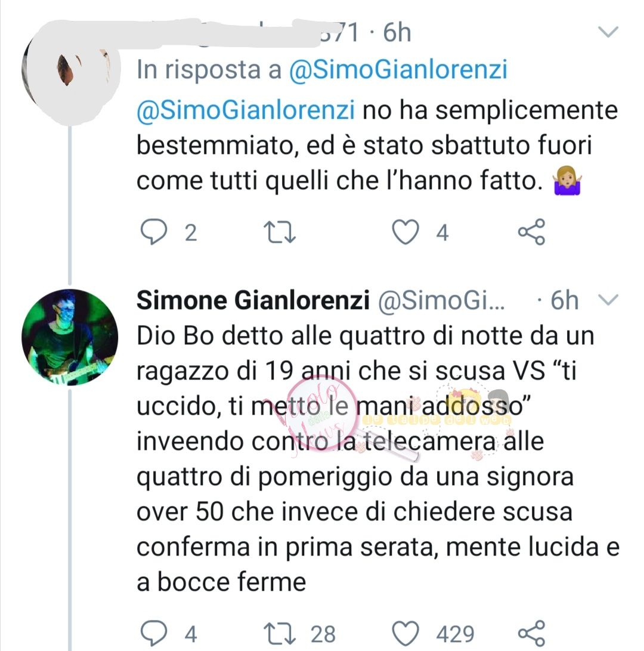The width and height of the screenshot is (644, 651).
Task: Open Simone Gianlorenzi's profile via display name
Action: (x=250, y=301)
